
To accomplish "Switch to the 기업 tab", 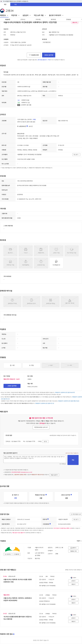I will 15,5.
